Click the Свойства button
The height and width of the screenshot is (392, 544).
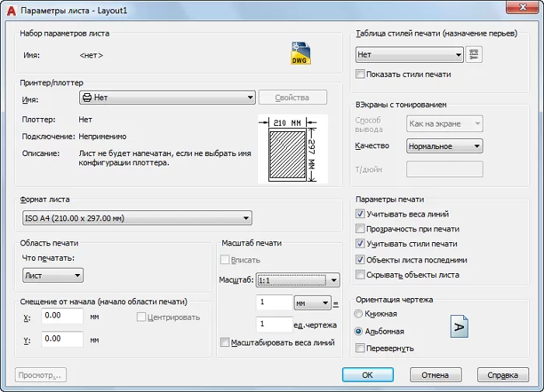(x=292, y=97)
